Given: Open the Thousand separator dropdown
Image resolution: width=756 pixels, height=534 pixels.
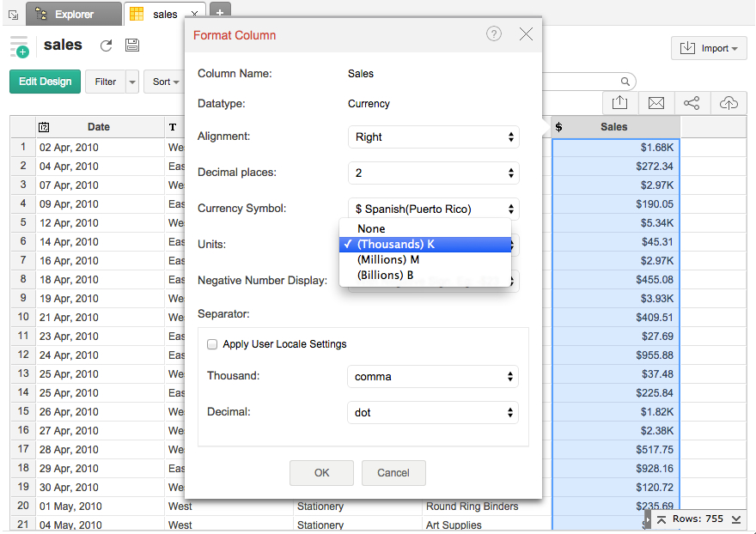Looking at the screenshot, I should [x=433, y=377].
